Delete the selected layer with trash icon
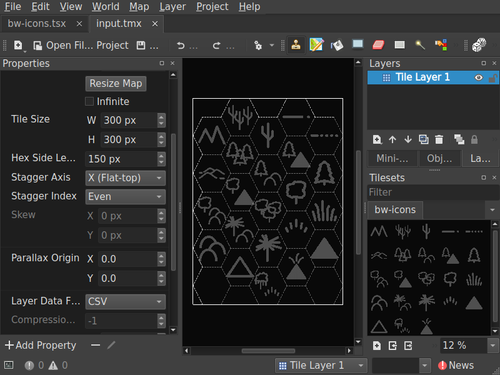 coord(439,139)
